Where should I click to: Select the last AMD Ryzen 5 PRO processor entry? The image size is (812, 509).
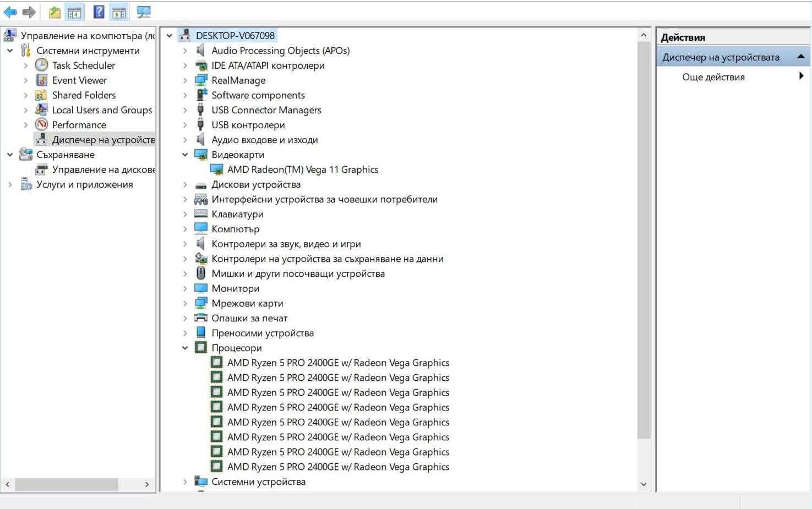(338, 467)
